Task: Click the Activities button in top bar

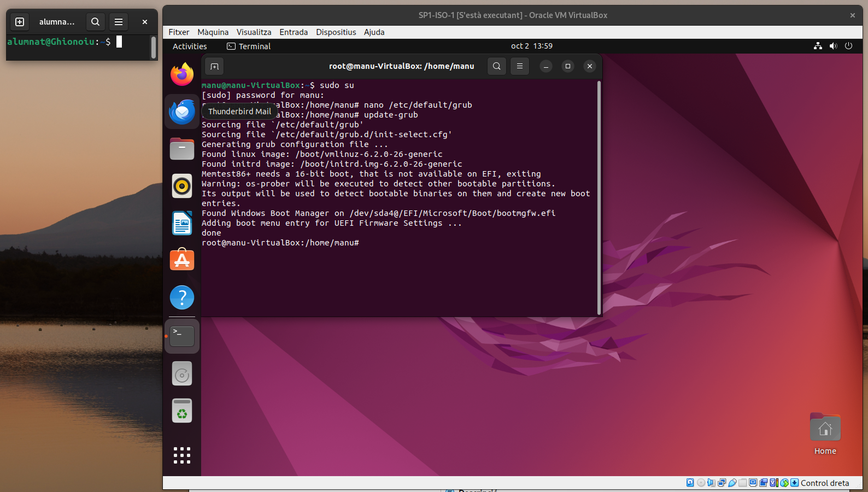Action: click(190, 46)
